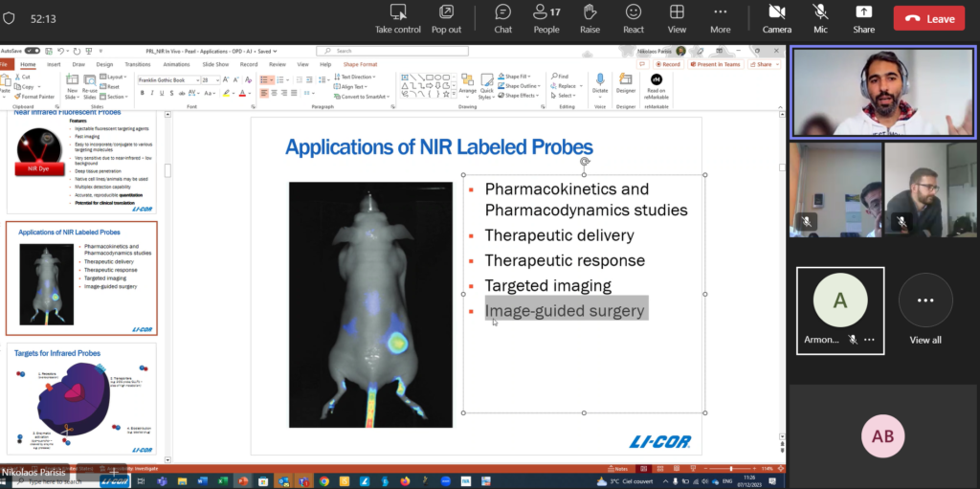Viewport: 980px width, 489px height.
Task: Click View all participants
Action: pyautogui.click(x=925, y=311)
